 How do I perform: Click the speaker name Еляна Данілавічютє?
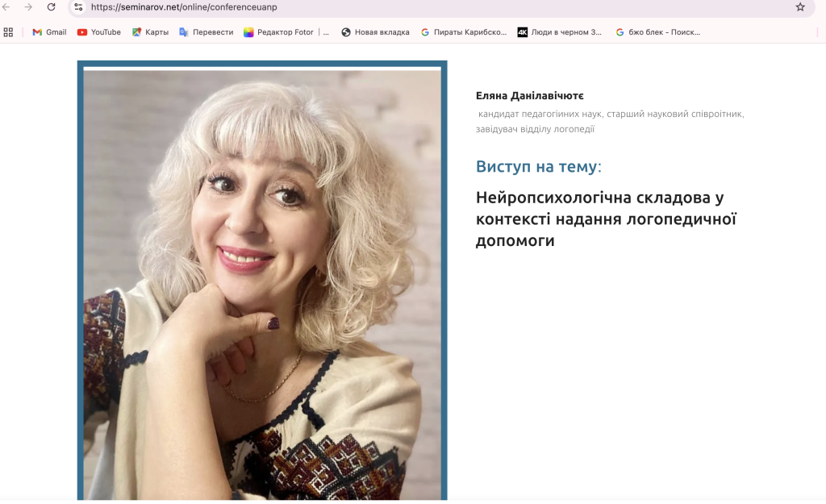click(529, 96)
